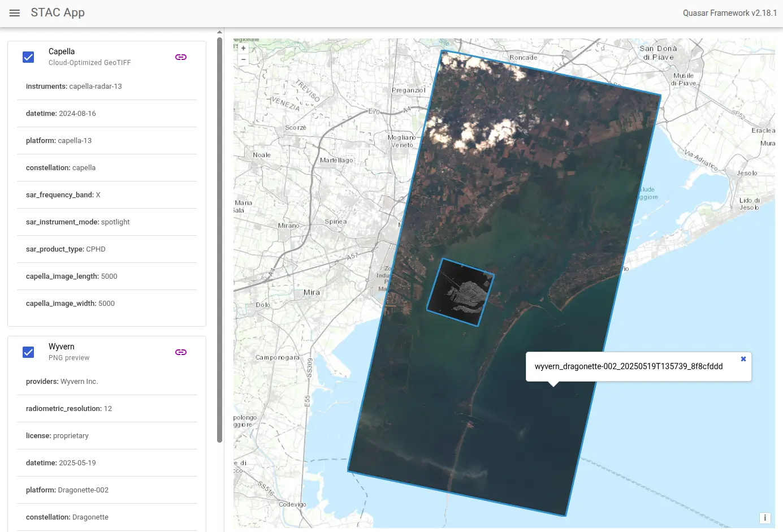Select the Wyvern card title

tap(62, 347)
